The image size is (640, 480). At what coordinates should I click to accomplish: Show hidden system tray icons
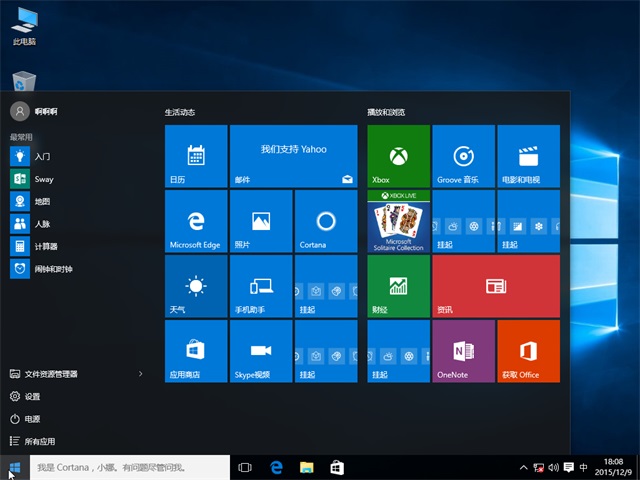click(x=524, y=467)
